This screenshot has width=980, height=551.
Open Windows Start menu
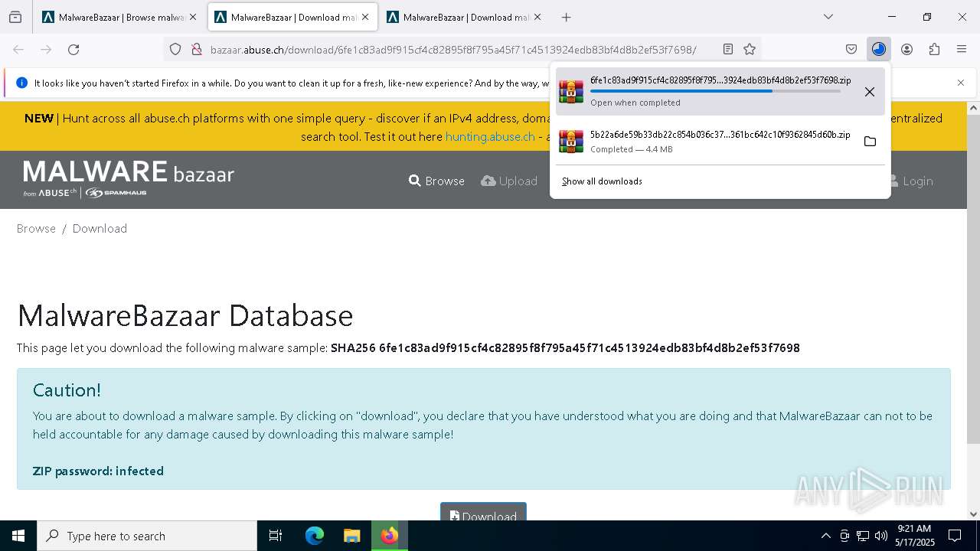tap(18, 536)
